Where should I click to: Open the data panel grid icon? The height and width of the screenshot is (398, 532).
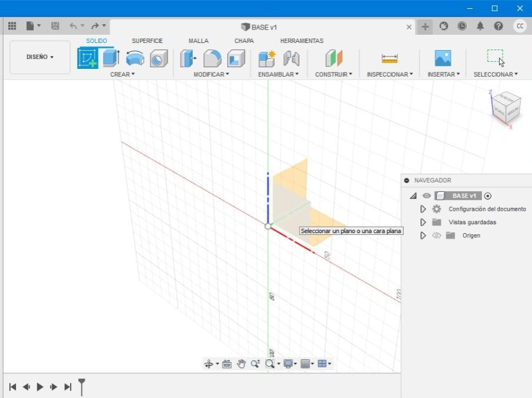coord(12,26)
